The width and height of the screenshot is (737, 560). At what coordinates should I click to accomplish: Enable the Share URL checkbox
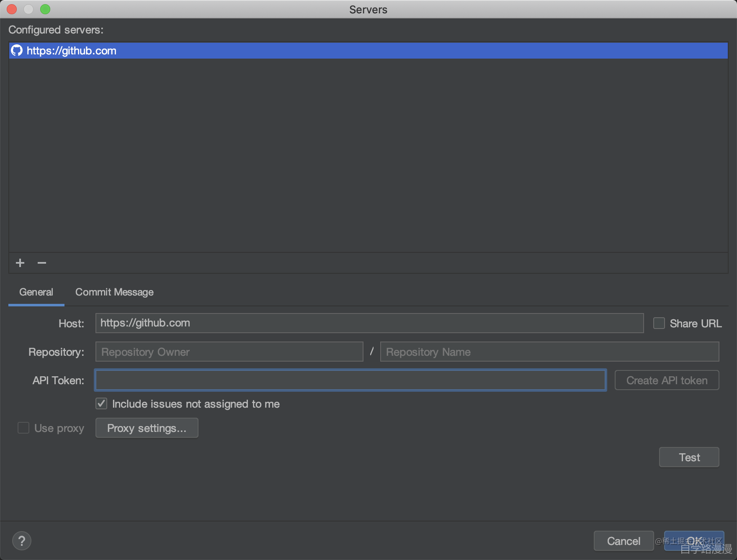(x=659, y=323)
